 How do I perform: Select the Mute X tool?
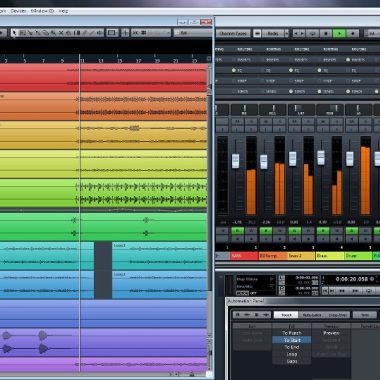(x=61, y=33)
